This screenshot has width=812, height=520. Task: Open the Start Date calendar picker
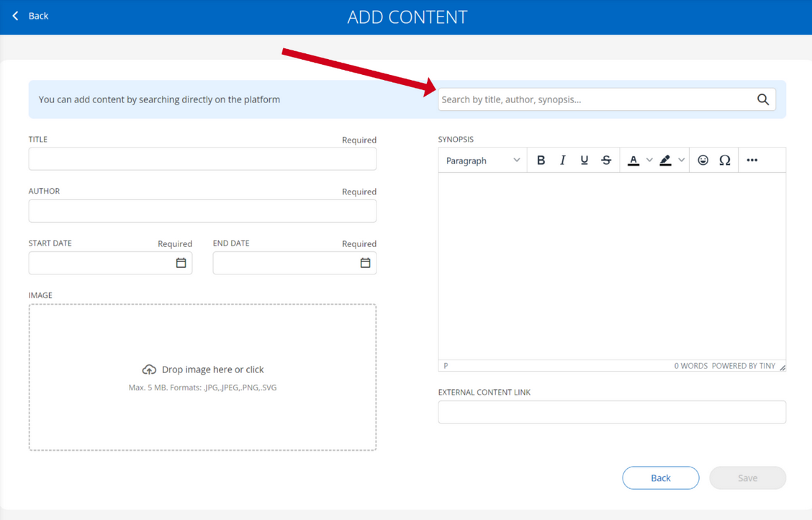(x=181, y=263)
